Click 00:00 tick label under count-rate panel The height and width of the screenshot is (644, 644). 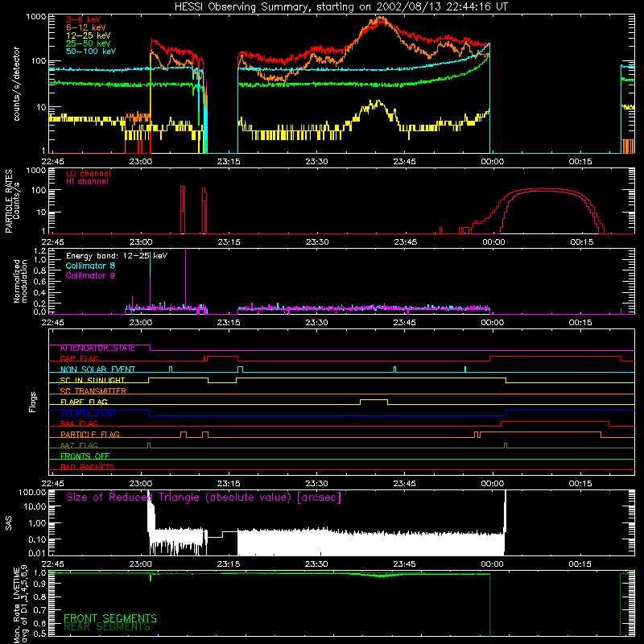pyautogui.click(x=492, y=162)
